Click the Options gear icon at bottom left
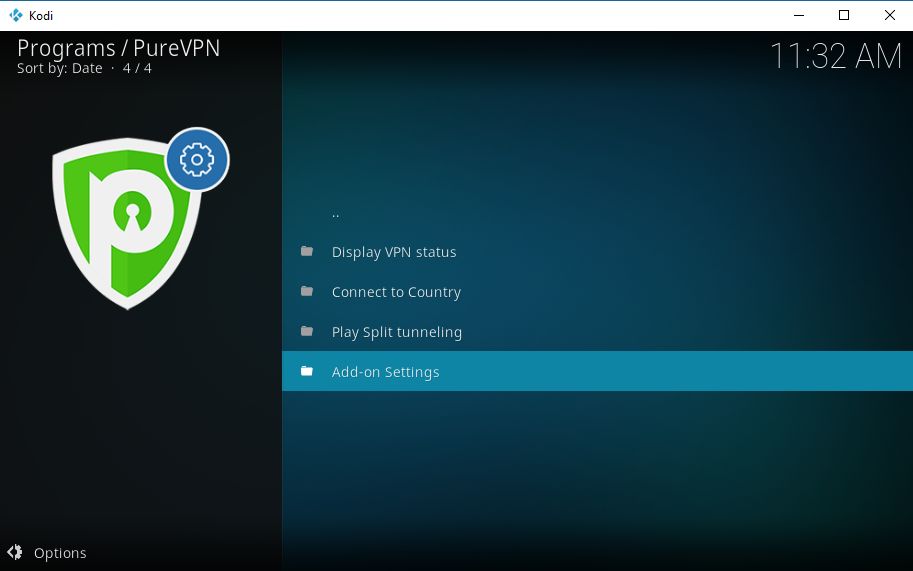This screenshot has width=913, height=571. click(15, 552)
